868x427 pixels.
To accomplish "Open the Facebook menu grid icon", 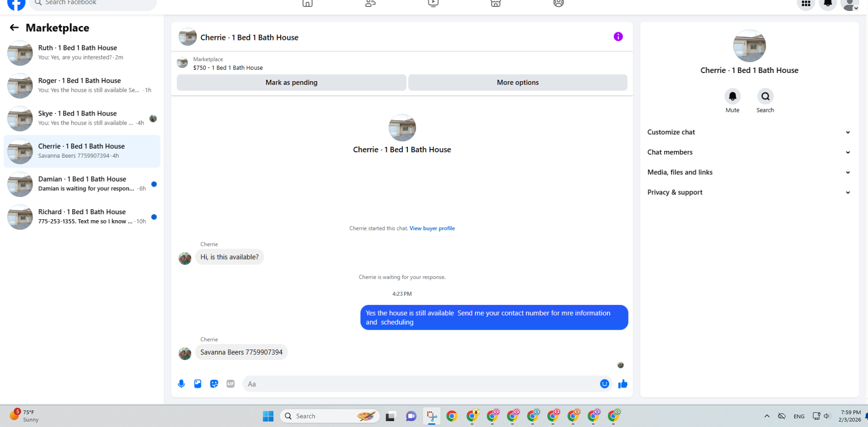I will tap(806, 4).
